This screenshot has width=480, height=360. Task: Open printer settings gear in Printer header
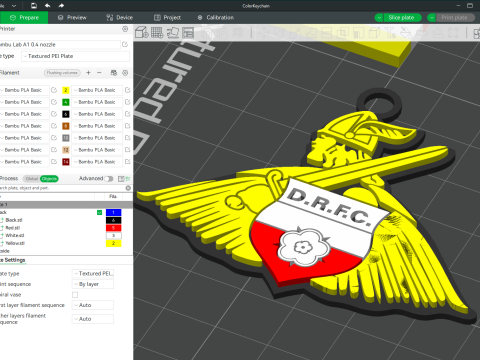point(125,29)
